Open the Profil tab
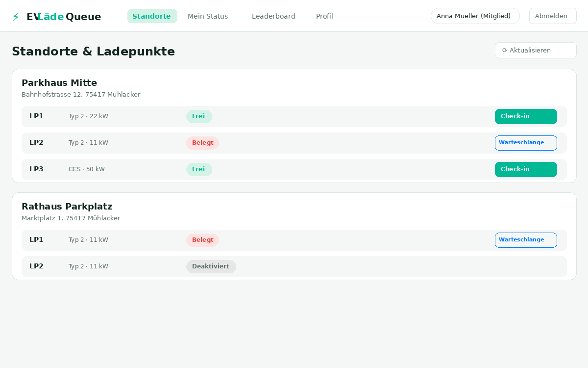The image size is (588, 368). [x=324, y=16]
